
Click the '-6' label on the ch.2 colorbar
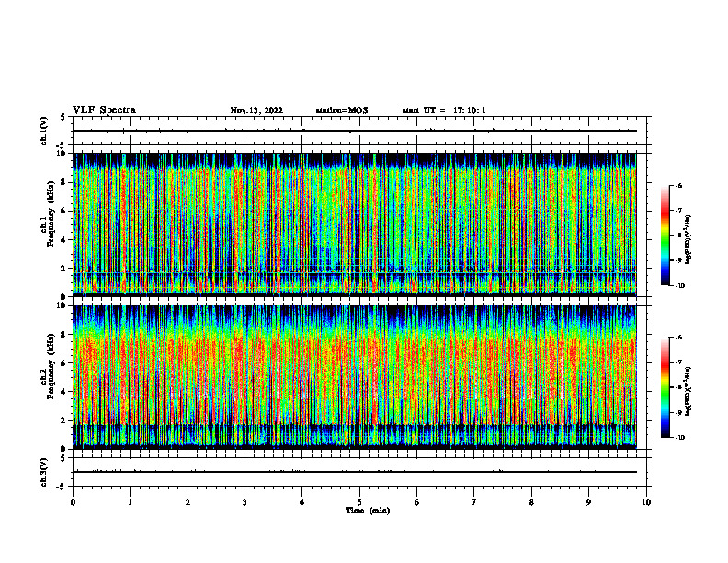(678, 338)
